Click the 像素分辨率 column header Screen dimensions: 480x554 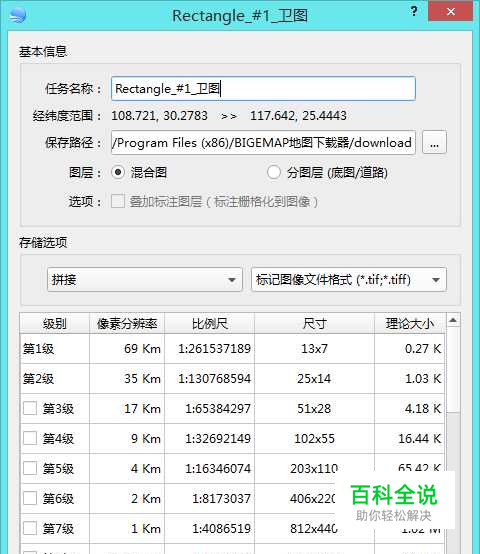[127, 323]
